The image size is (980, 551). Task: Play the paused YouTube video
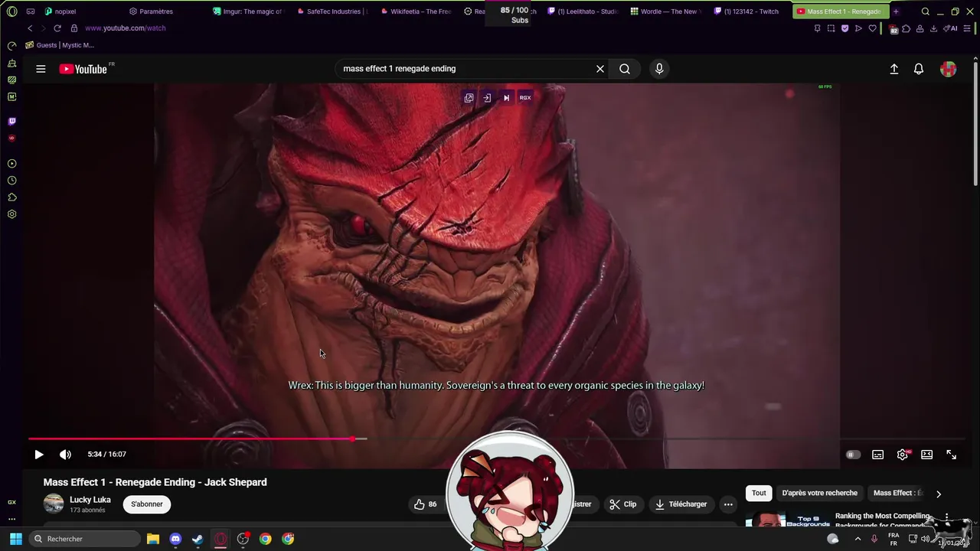[39, 455]
